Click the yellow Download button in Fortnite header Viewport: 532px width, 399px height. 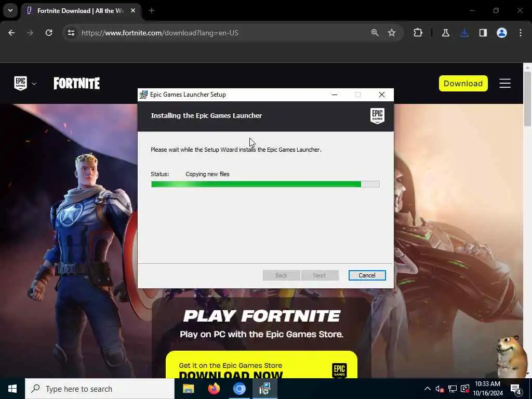(463, 84)
